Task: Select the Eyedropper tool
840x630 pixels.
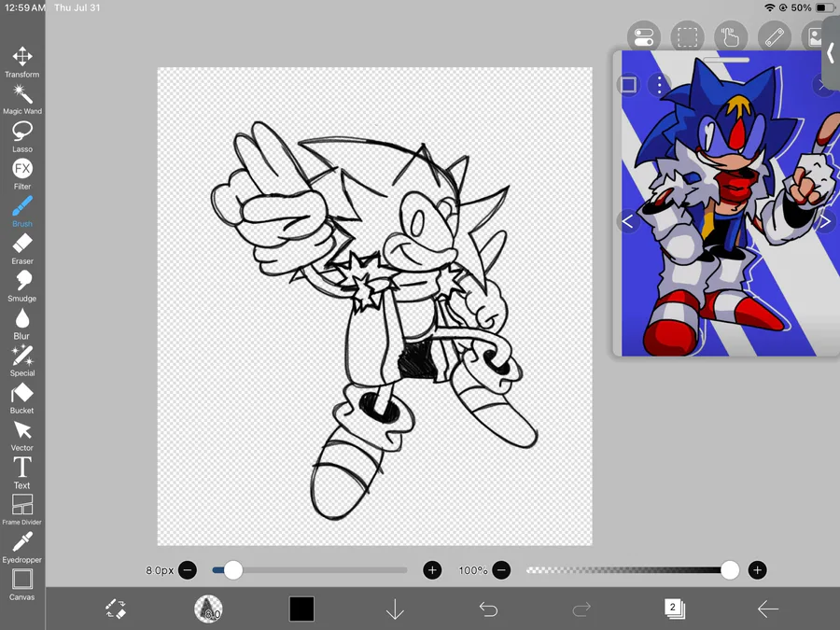Action: [22, 548]
